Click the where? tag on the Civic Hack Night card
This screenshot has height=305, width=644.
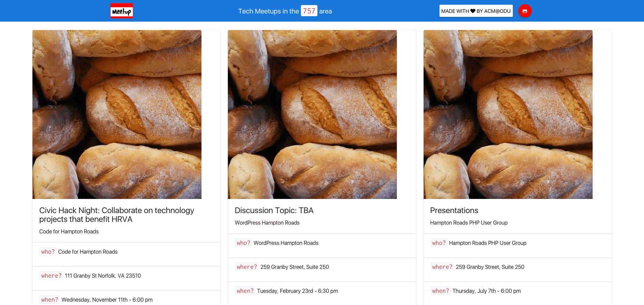[x=51, y=275]
